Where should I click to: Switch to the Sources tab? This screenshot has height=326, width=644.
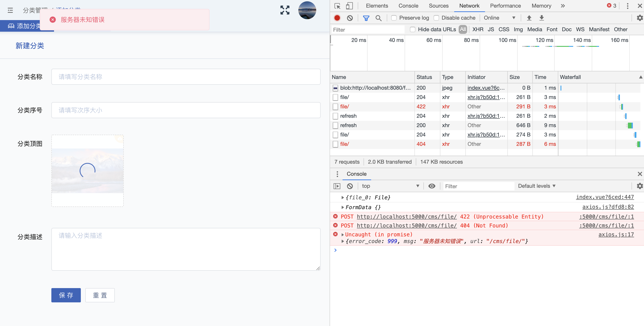click(x=439, y=6)
